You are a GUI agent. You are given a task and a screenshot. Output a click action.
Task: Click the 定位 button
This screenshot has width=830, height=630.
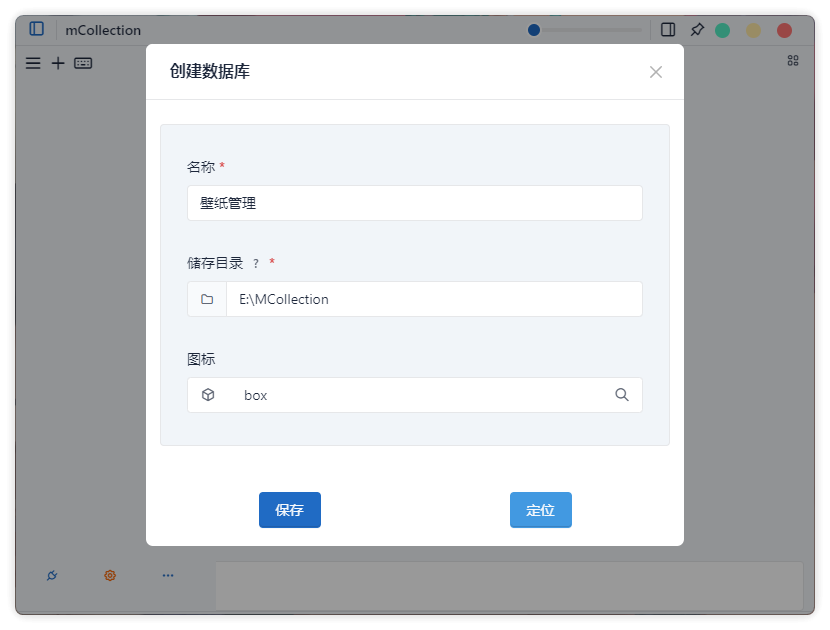[x=540, y=510]
